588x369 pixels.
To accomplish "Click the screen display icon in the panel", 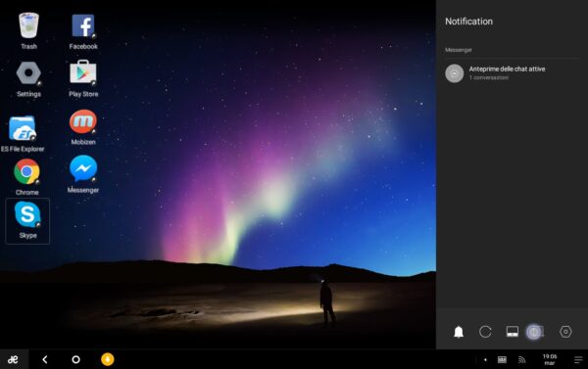I will coord(513,332).
